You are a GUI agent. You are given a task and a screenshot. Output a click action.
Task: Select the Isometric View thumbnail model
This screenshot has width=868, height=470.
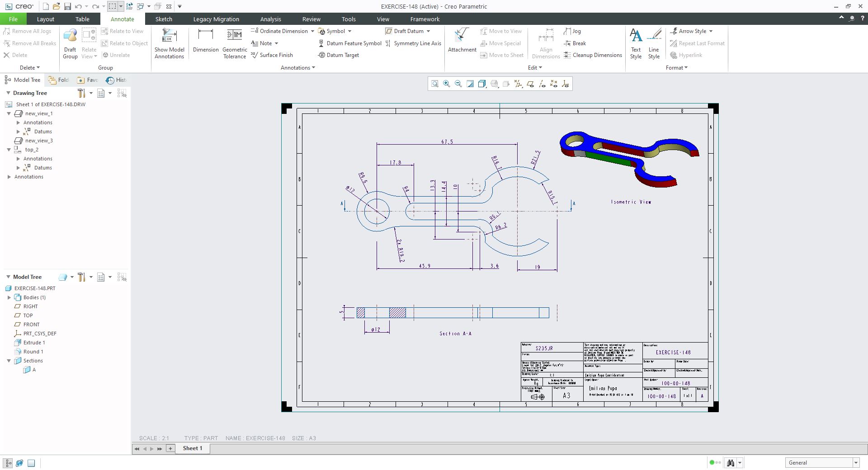click(629, 159)
